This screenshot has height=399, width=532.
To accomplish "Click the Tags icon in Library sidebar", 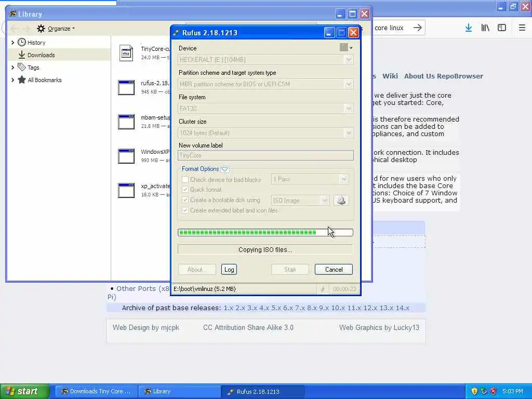I will (22, 67).
